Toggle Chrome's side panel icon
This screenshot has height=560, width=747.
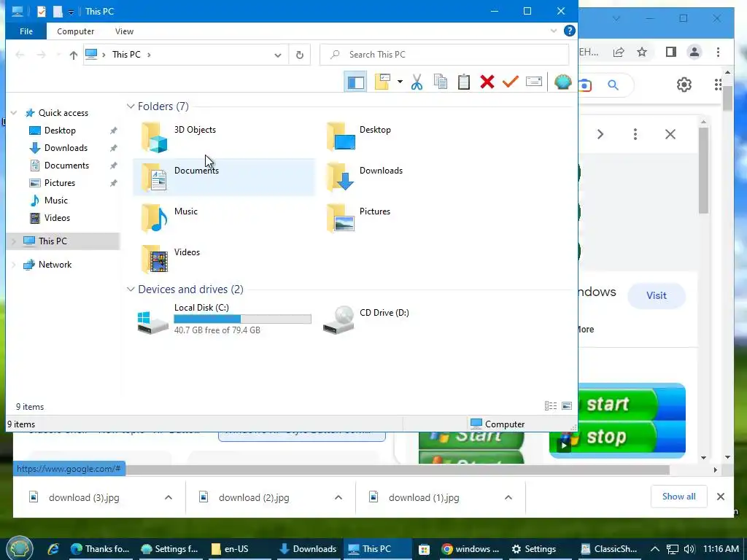click(x=671, y=52)
